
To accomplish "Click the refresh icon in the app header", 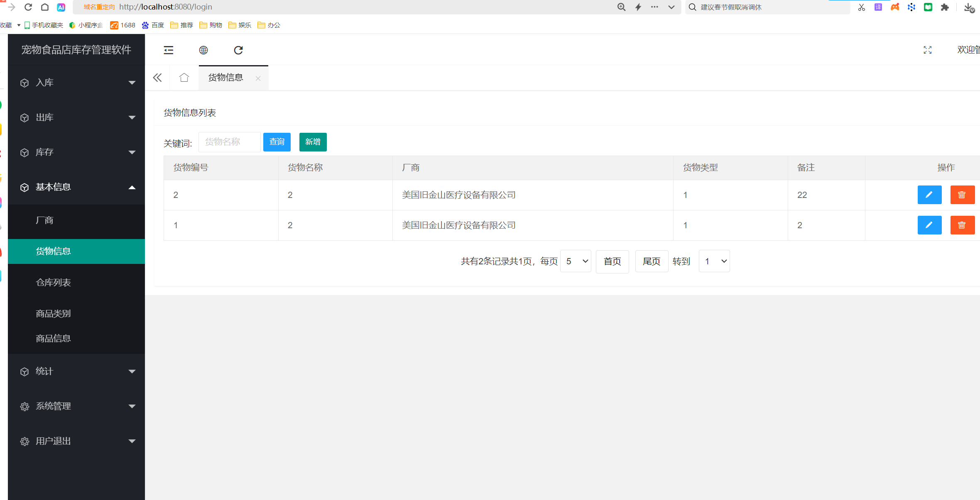I will pyautogui.click(x=238, y=50).
